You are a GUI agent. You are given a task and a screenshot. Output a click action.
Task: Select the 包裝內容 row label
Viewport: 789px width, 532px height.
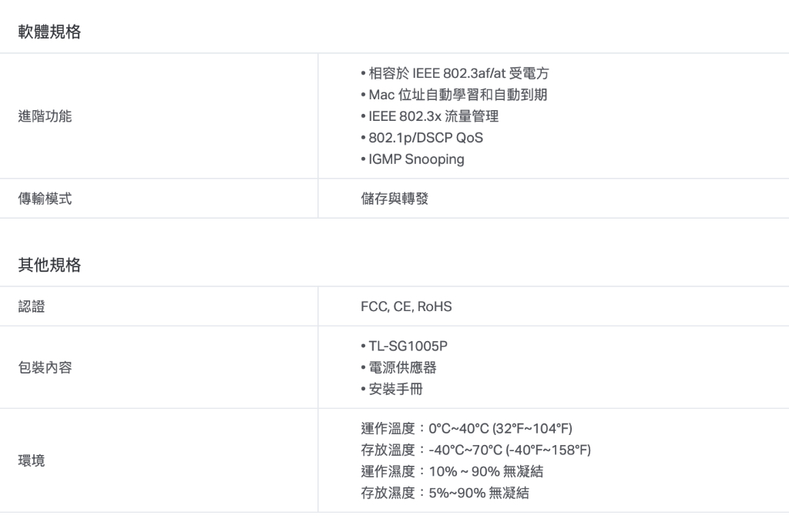pyautogui.click(x=45, y=367)
